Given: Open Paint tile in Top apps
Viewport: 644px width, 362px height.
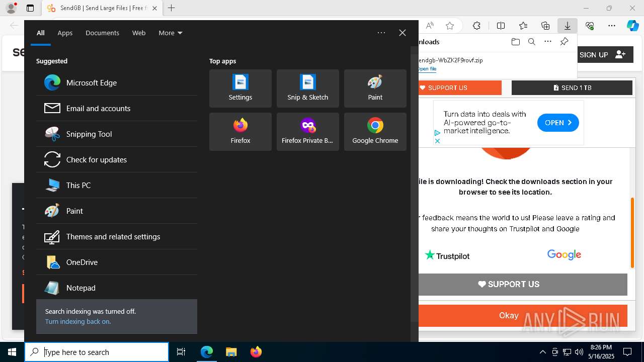Looking at the screenshot, I should [x=375, y=88].
